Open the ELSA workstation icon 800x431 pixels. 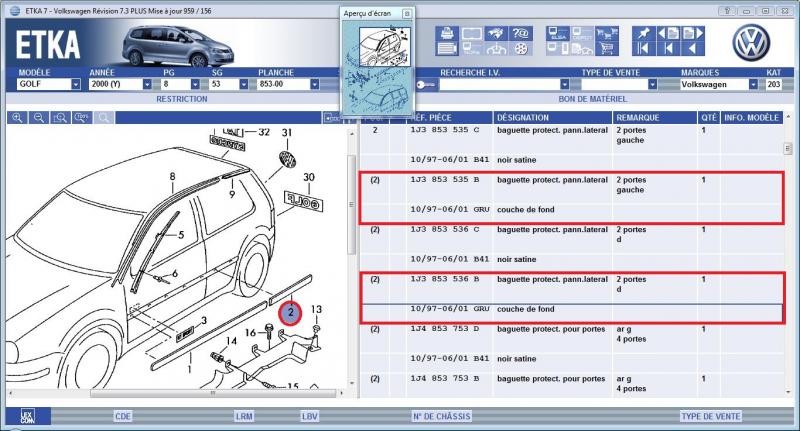click(x=558, y=33)
